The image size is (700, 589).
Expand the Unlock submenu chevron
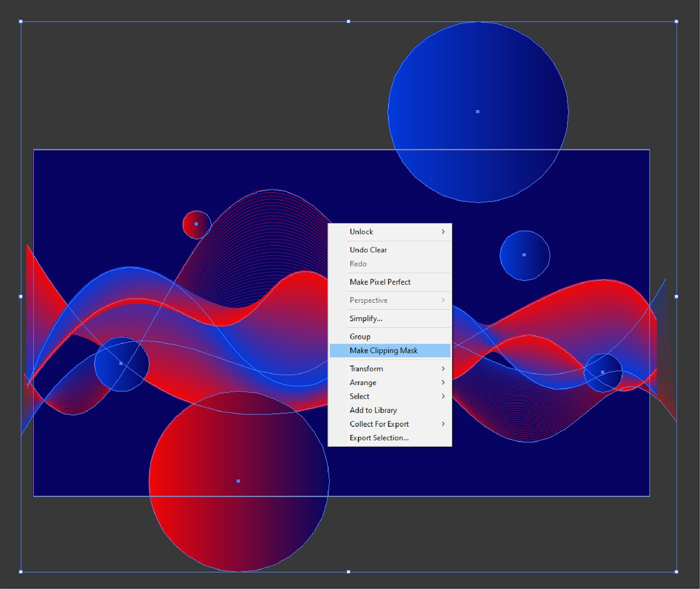[443, 231]
